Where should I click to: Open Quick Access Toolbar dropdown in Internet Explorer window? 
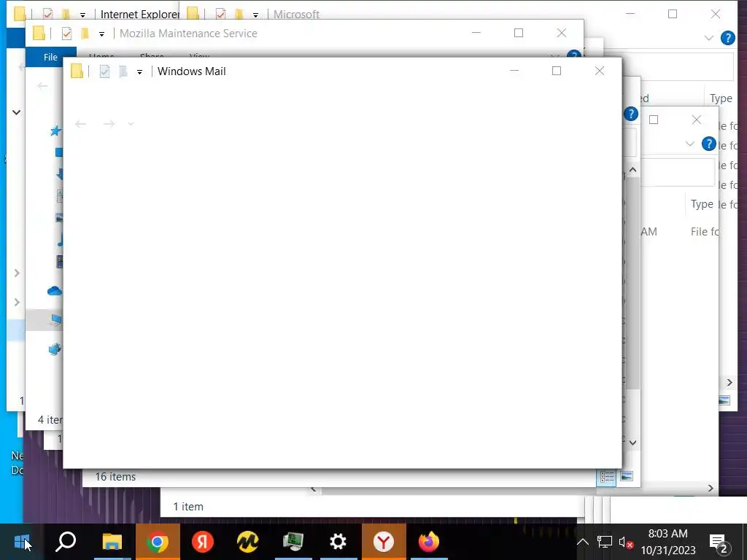(x=82, y=15)
